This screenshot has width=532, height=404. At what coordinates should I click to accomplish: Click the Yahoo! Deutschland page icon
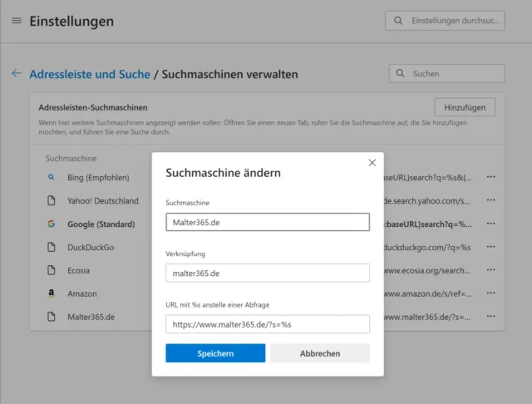[x=51, y=200]
